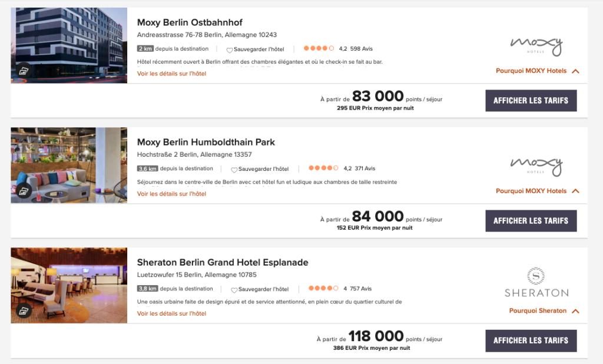Click the Moxy Hotels logo for Humboldthain Park

[x=536, y=166]
